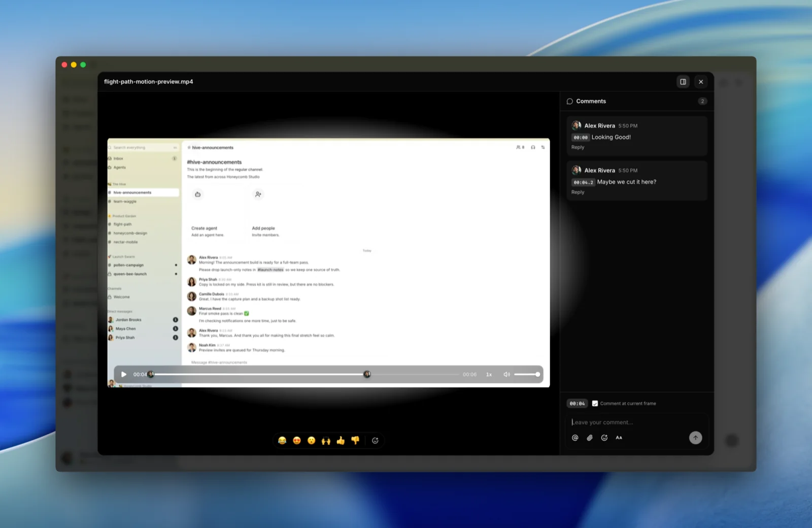Click "Looking Good!" comment text

(x=611, y=137)
